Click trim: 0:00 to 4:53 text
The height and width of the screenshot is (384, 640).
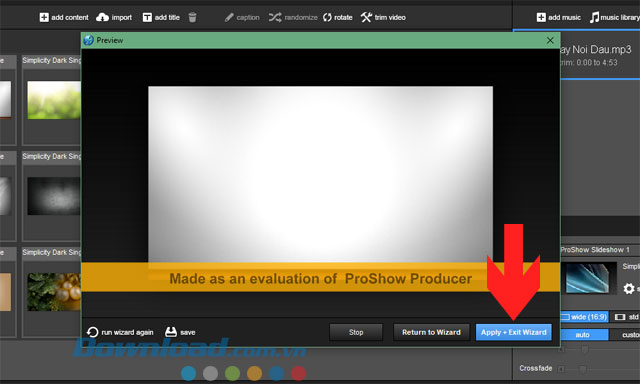pos(589,62)
